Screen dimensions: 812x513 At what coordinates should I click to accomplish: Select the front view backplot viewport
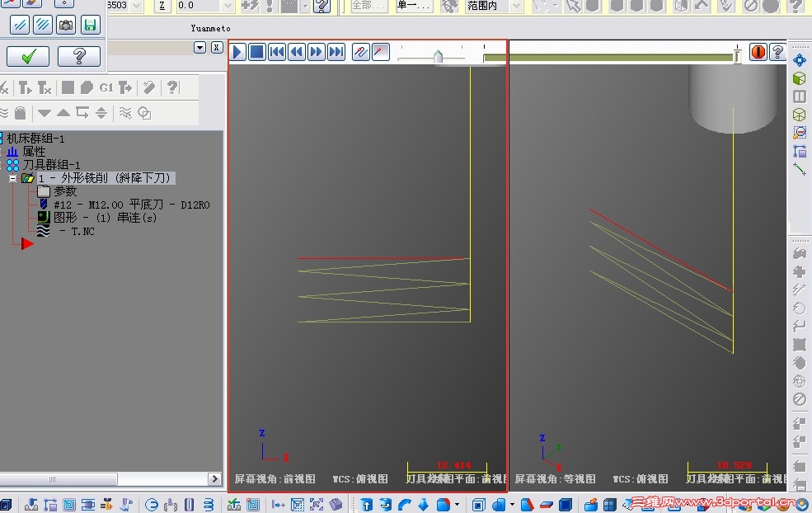tap(367, 277)
